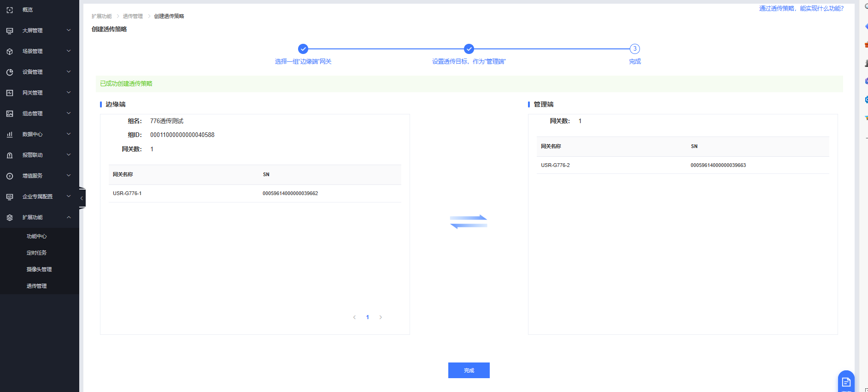868x392 pixels.
Task: Select 摄像头管理 submenu item
Action: [x=39, y=269]
